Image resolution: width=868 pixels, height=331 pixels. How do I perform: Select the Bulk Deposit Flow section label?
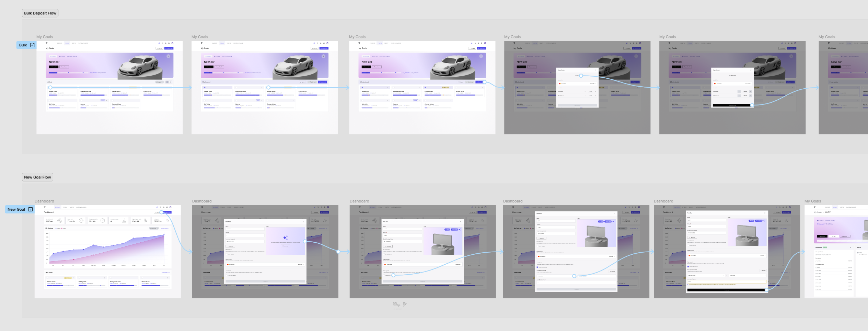point(40,13)
